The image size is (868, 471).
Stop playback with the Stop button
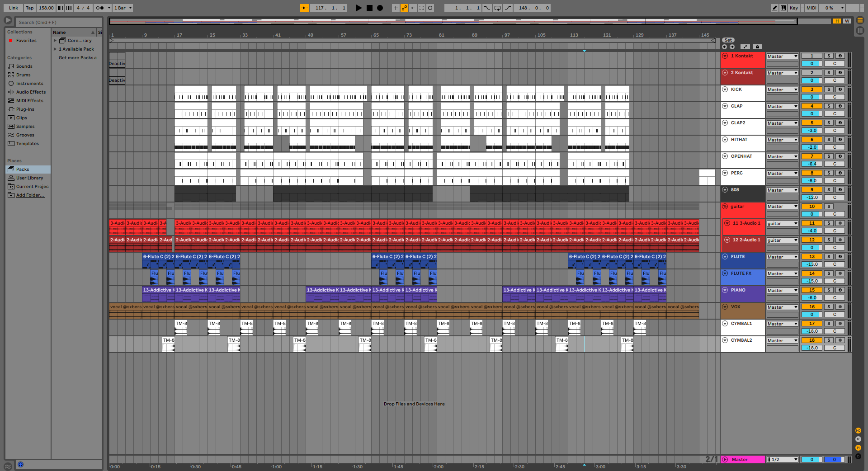(x=369, y=8)
